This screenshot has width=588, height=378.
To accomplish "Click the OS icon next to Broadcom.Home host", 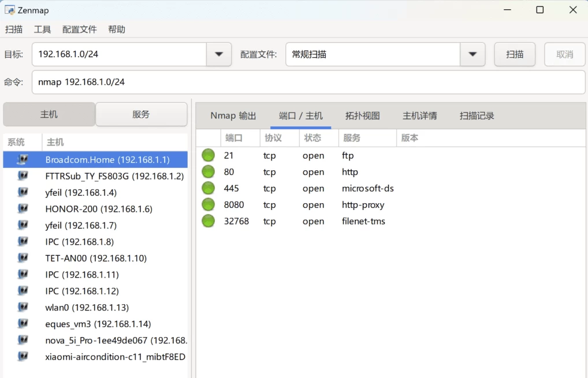I will (23, 160).
